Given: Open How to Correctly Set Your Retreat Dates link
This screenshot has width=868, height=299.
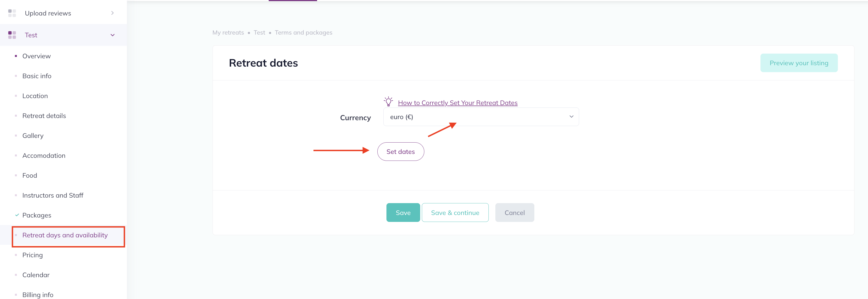Looking at the screenshot, I should tap(457, 103).
